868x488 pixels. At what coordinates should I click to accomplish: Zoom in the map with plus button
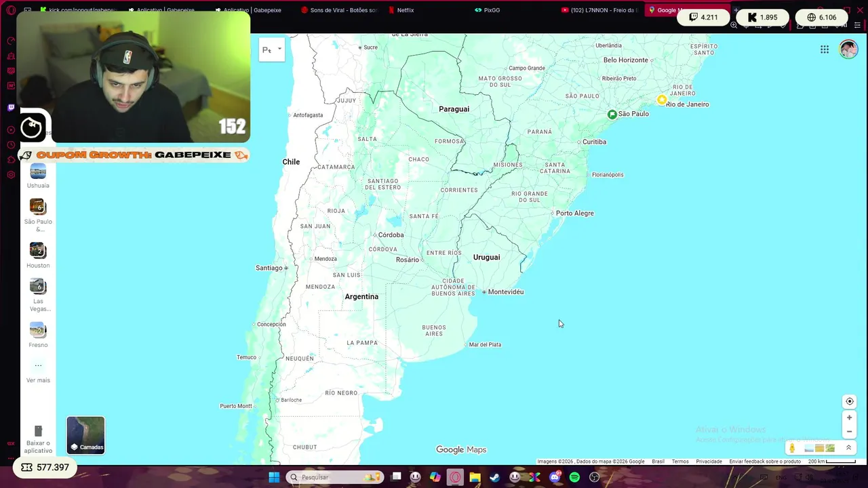(x=849, y=418)
